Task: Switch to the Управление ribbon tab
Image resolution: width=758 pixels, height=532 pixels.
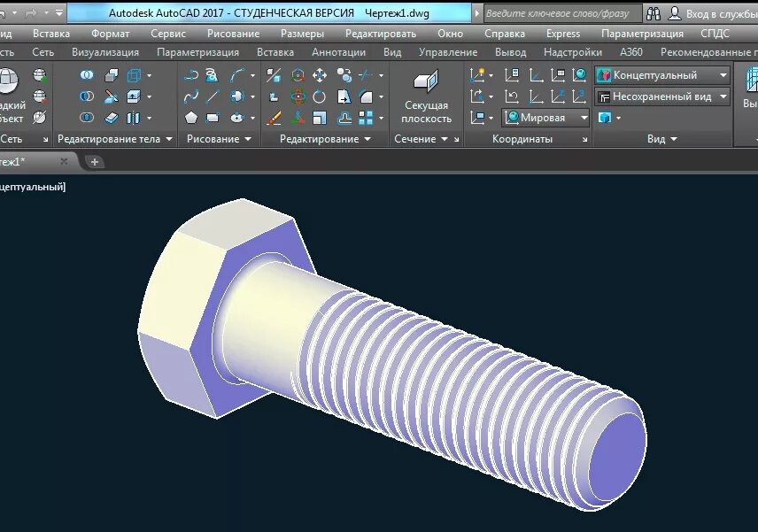Action: (x=448, y=52)
